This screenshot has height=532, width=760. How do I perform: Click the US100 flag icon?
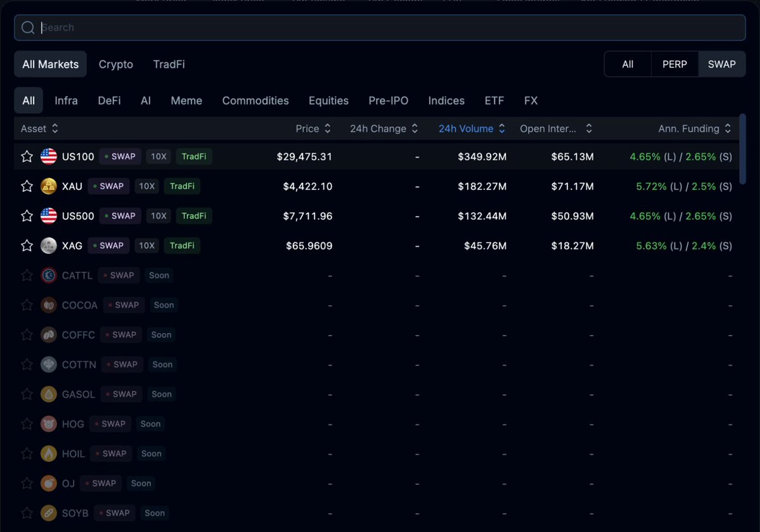point(48,156)
